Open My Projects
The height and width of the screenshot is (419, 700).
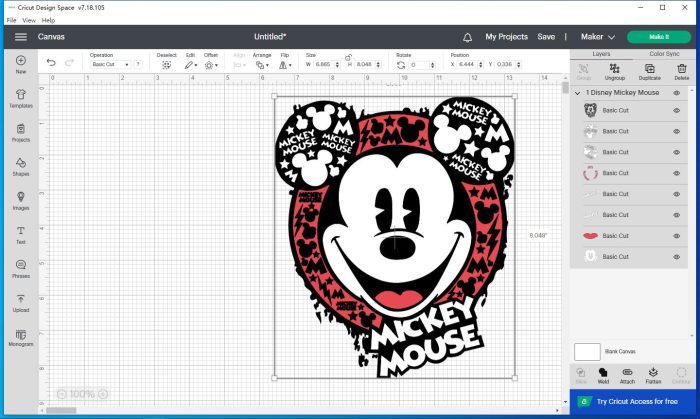click(506, 37)
